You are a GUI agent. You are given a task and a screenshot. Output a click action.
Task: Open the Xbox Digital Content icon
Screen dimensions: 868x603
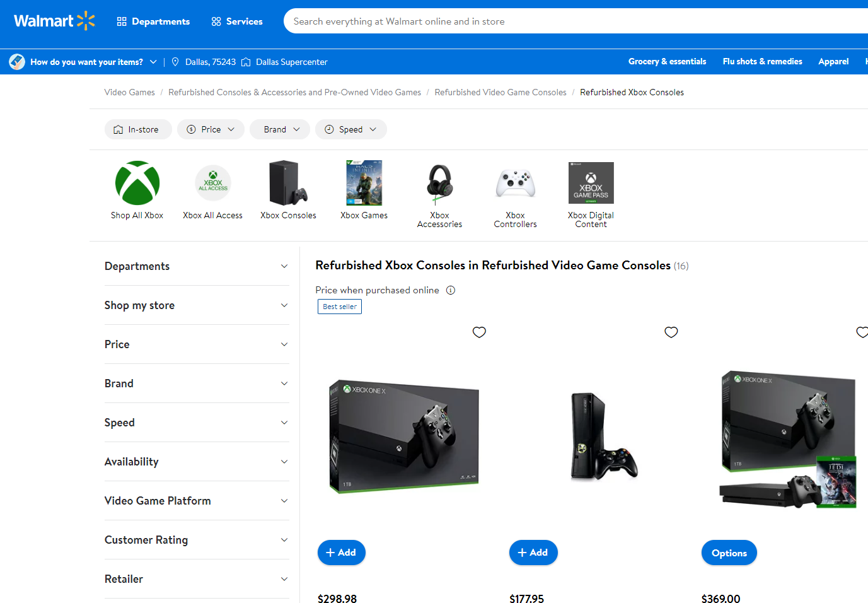click(591, 183)
